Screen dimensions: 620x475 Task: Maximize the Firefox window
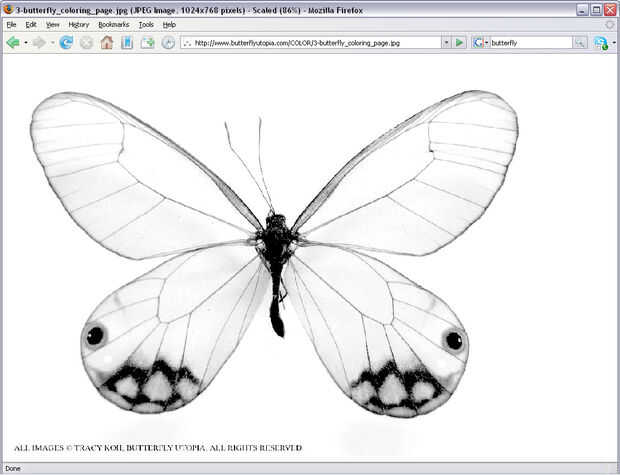596,10
